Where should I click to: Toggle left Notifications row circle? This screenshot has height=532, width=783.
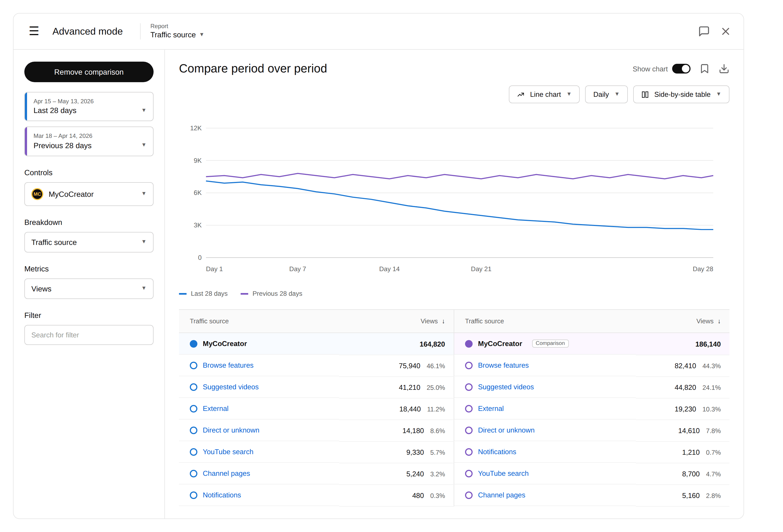pos(193,495)
